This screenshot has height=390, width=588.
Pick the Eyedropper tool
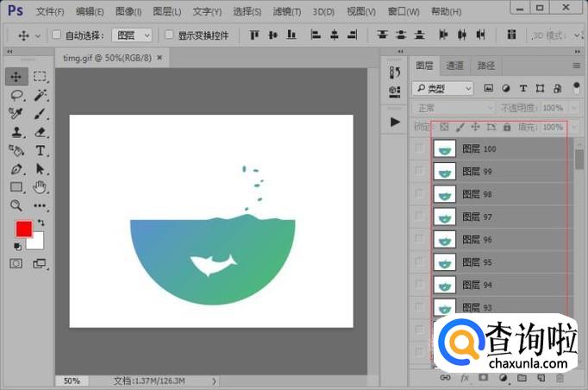[16, 114]
